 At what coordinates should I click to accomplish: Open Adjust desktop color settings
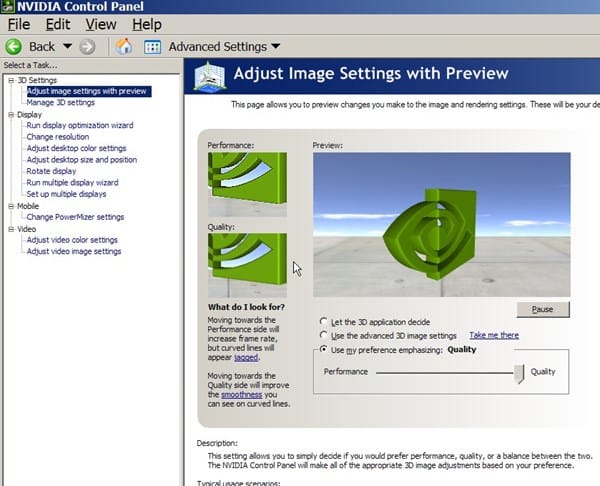point(77,148)
